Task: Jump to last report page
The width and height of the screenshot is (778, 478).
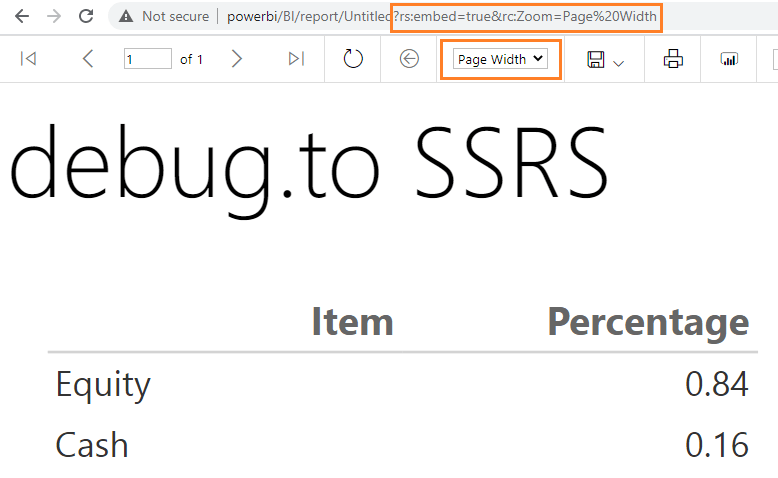Action: 296,59
